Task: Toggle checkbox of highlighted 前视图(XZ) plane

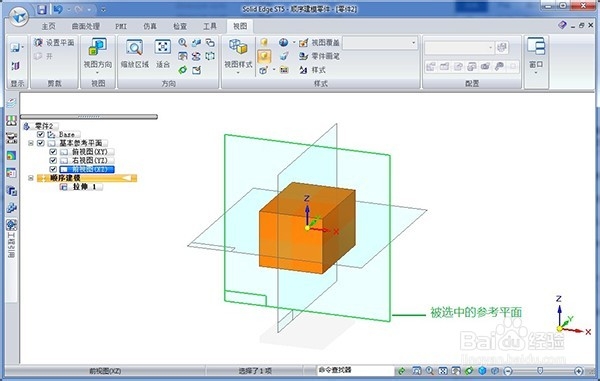Action: pos(53,169)
